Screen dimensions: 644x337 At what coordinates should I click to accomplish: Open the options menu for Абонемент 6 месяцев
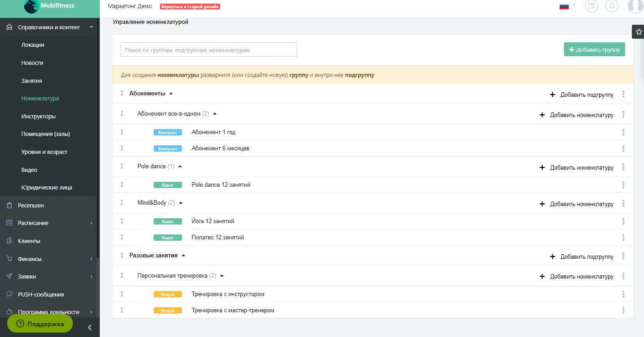[623, 148]
